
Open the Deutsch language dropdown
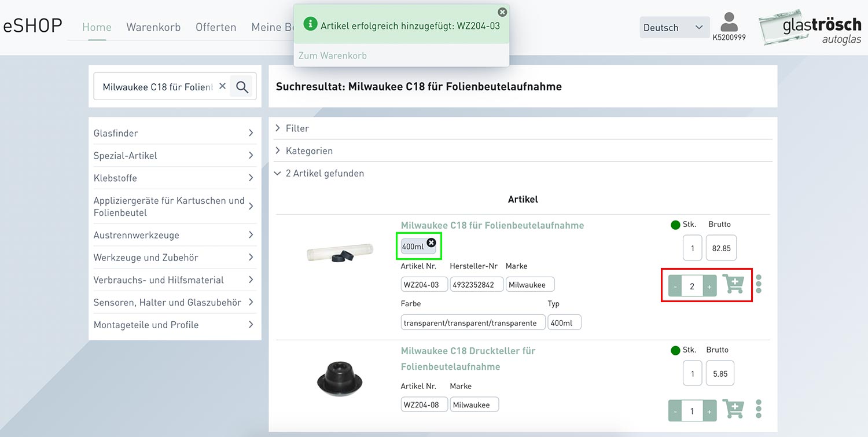[x=674, y=27]
